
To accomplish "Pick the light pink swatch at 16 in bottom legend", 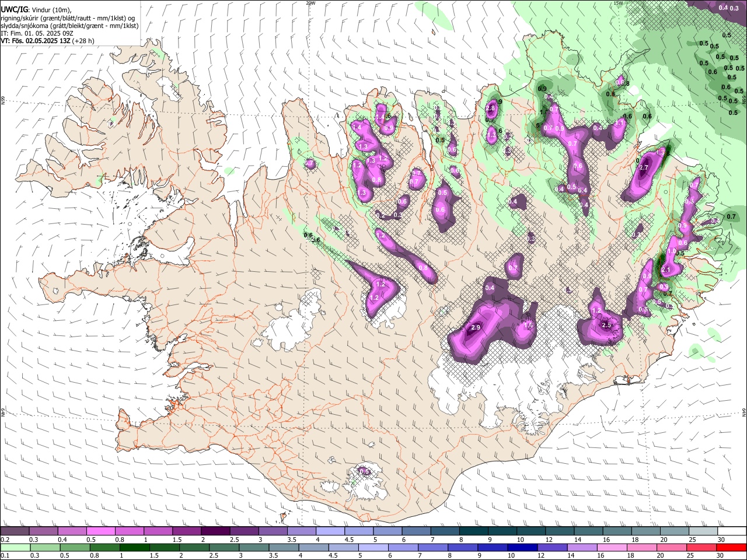I will coord(612,547).
